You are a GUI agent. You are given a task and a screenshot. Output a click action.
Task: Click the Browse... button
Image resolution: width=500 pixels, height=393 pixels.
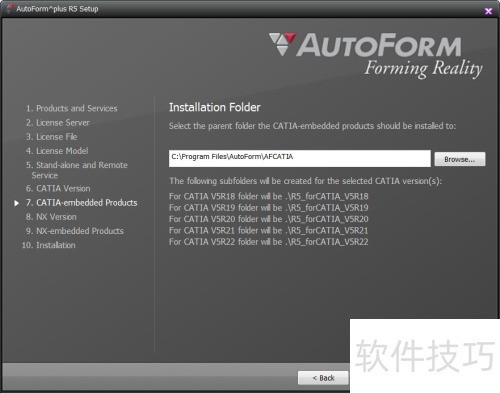coord(460,159)
